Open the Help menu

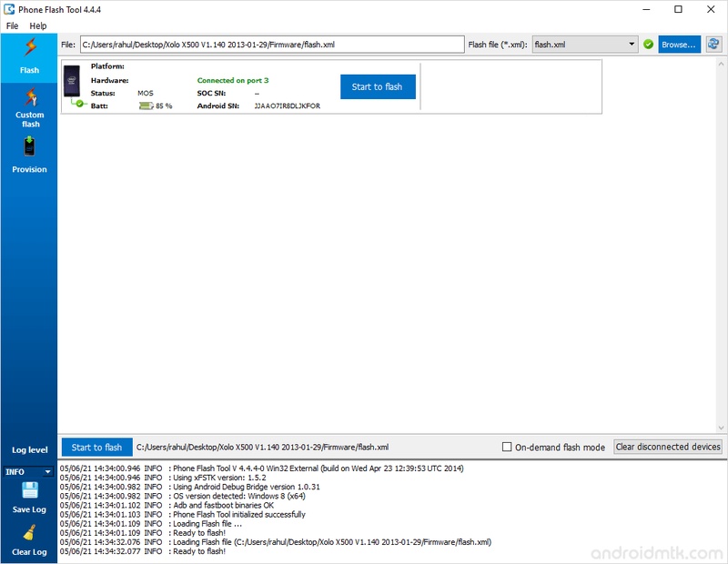[38, 26]
